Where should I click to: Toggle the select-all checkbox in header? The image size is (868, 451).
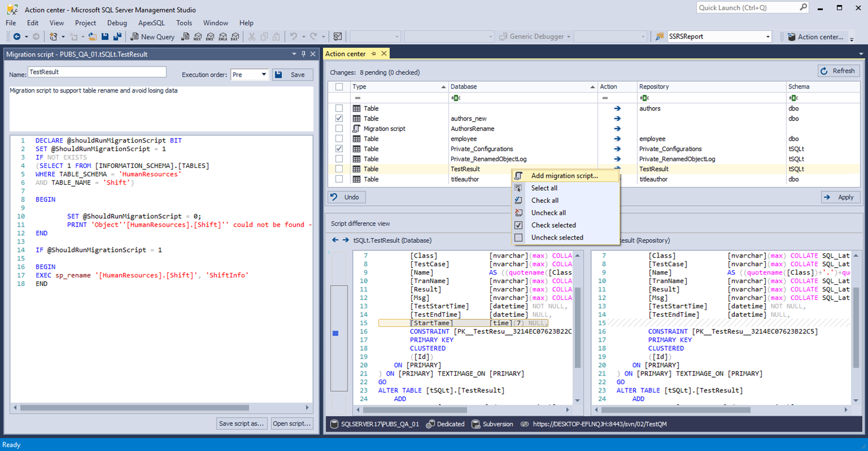[339, 87]
